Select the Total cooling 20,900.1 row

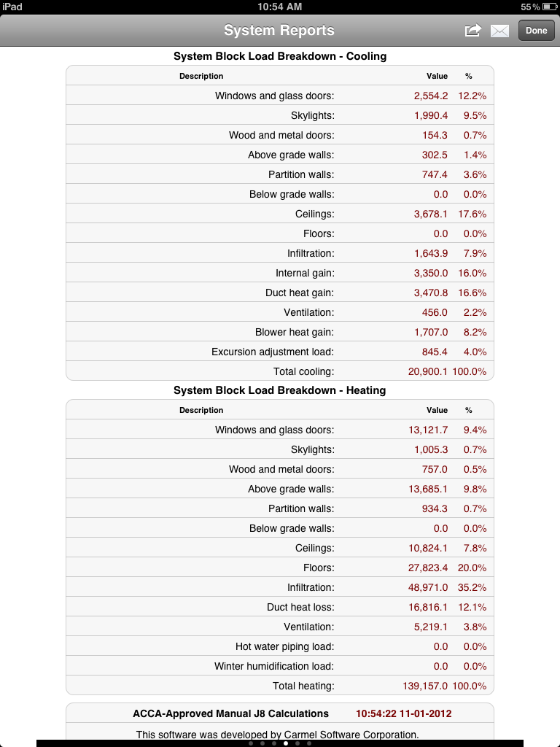tap(280, 371)
